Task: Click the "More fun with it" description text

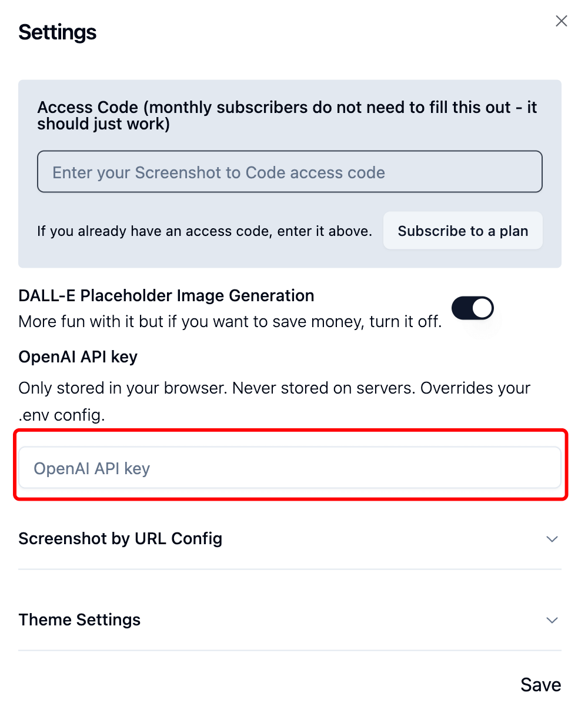Action: click(x=230, y=322)
